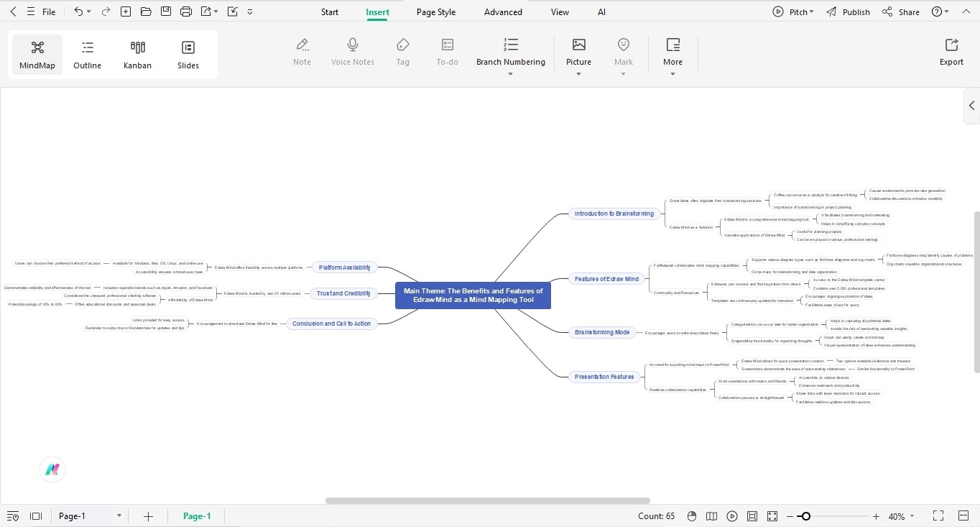Select the central Main Theme topic

(x=473, y=295)
